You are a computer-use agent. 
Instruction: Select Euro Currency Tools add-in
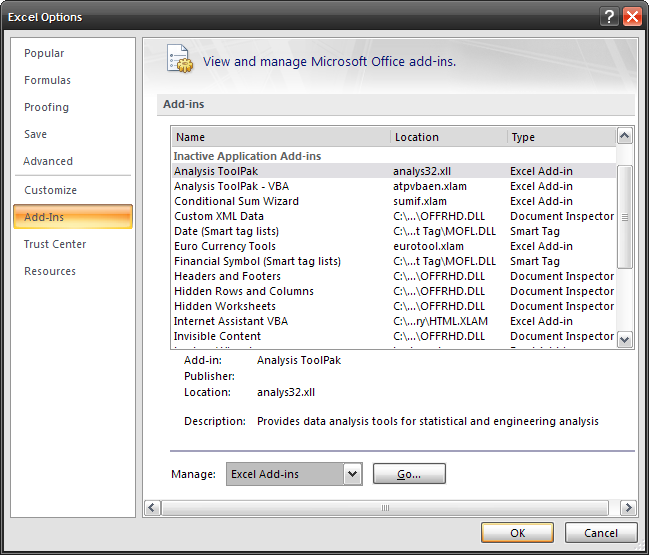click(394, 246)
